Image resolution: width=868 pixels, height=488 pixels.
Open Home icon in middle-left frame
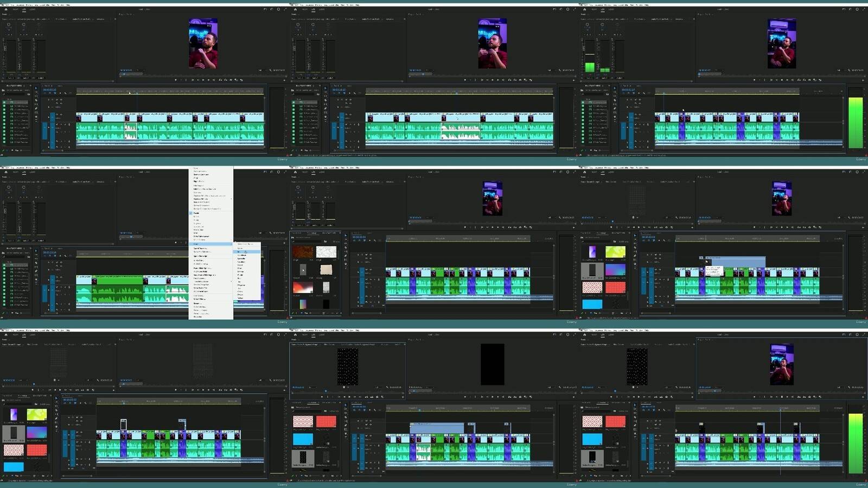point(6,172)
